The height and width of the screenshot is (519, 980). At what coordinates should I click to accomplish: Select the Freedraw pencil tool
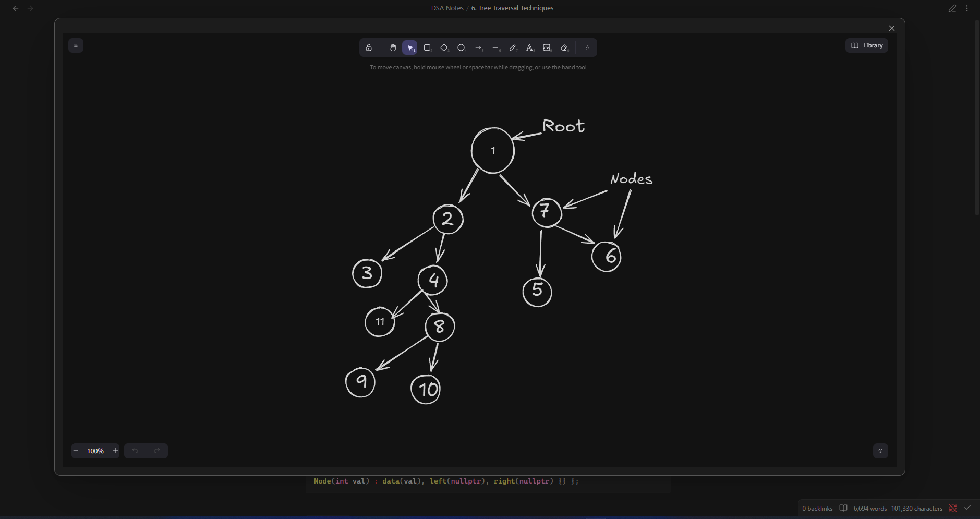(x=513, y=47)
